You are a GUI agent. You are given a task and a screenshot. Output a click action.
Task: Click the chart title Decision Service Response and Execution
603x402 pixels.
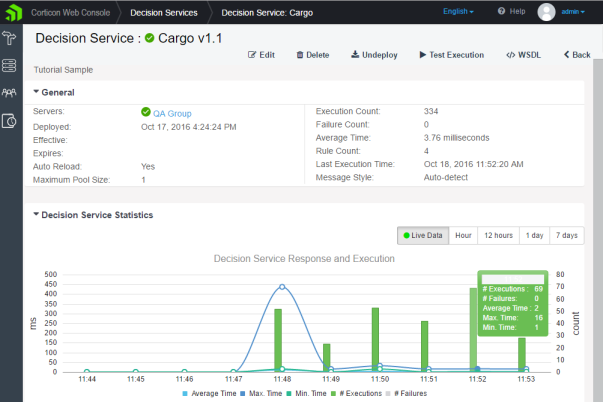(x=304, y=259)
